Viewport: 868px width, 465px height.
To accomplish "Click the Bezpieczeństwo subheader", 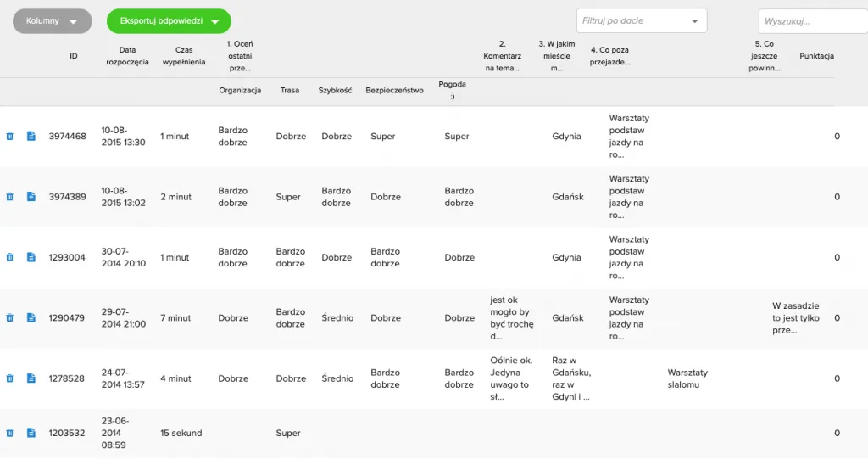I will pyautogui.click(x=394, y=90).
